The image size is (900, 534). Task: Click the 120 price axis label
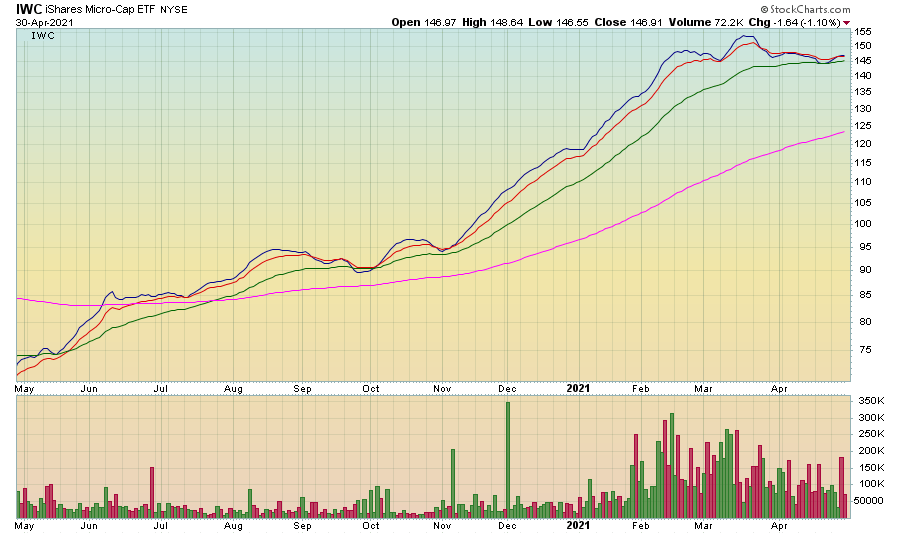point(863,144)
